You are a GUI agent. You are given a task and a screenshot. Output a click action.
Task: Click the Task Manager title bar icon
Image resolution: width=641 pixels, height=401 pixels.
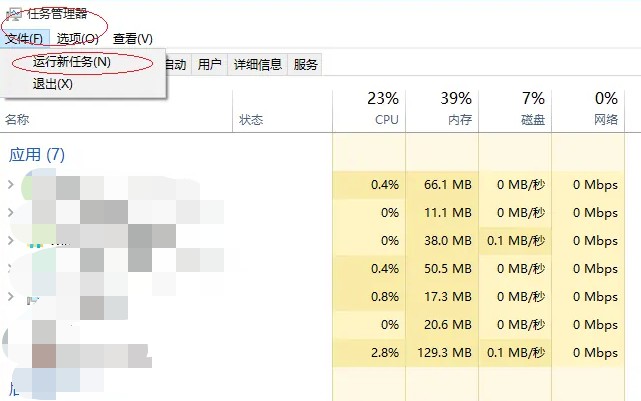point(11,14)
